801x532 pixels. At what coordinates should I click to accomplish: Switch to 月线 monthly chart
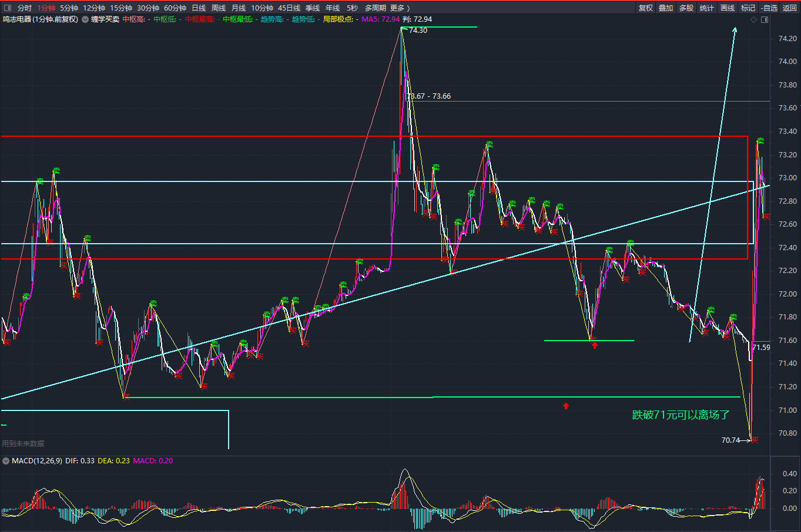239,8
